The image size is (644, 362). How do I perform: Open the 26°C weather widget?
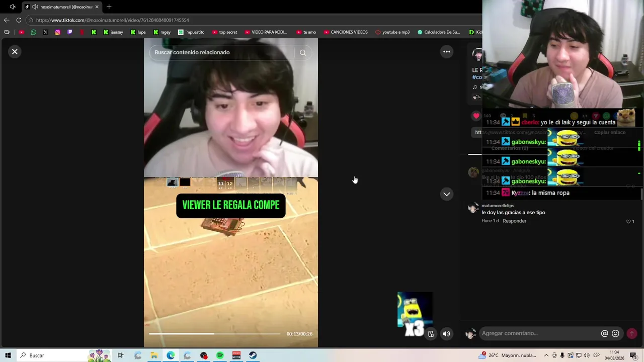coord(508,355)
